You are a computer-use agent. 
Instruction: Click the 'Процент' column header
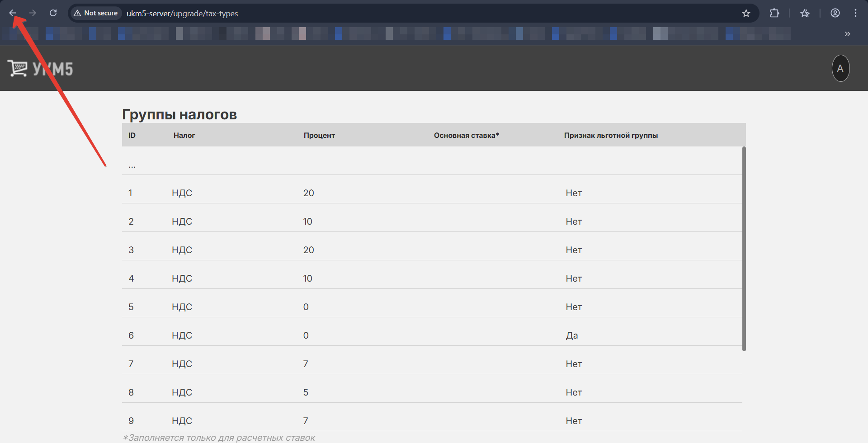pyautogui.click(x=319, y=135)
